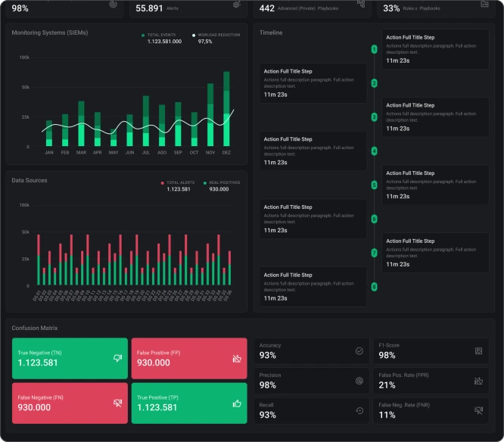Select timeline step marker 3
504x442 pixels.
pos(374,117)
